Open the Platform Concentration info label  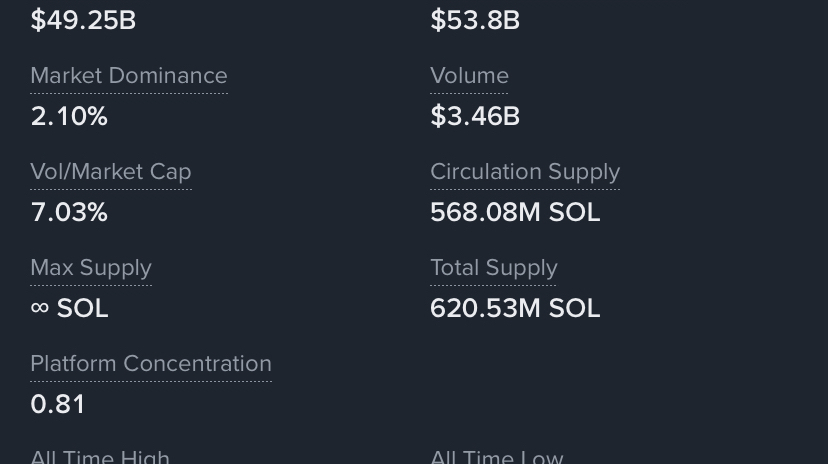tap(150, 364)
